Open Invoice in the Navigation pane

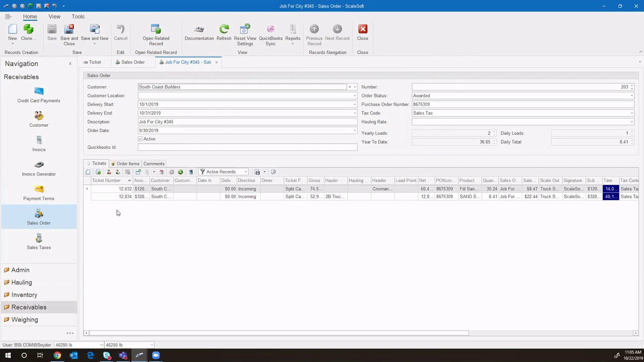point(39,144)
